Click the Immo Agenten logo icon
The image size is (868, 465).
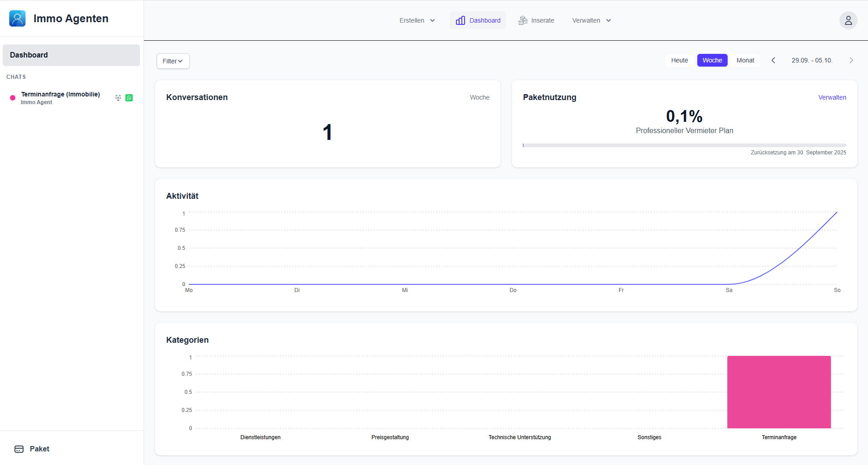tap(17, 19)
